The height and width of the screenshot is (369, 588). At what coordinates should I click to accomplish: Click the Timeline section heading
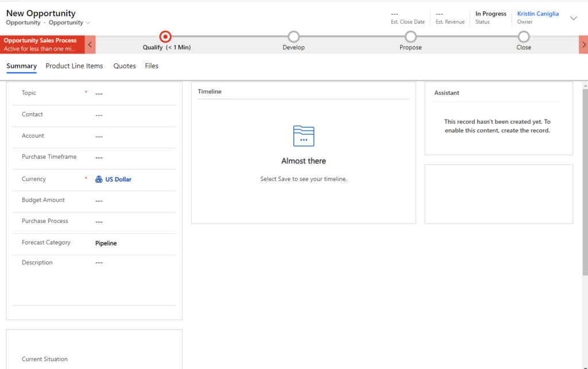210,91
